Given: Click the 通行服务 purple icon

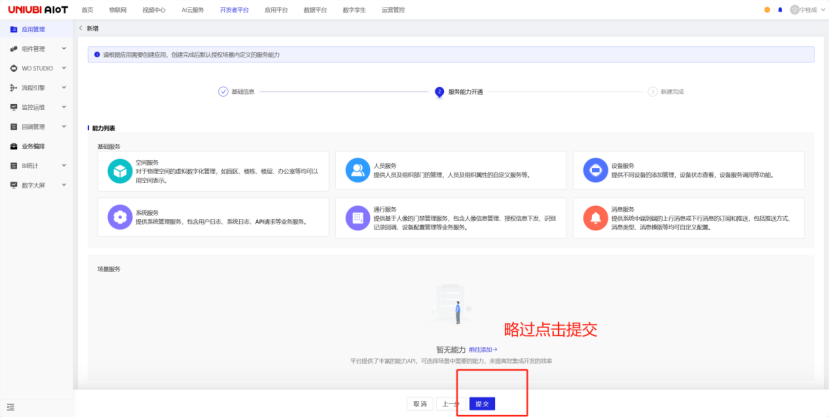Looking at the screenshot, I should (357, 217).
